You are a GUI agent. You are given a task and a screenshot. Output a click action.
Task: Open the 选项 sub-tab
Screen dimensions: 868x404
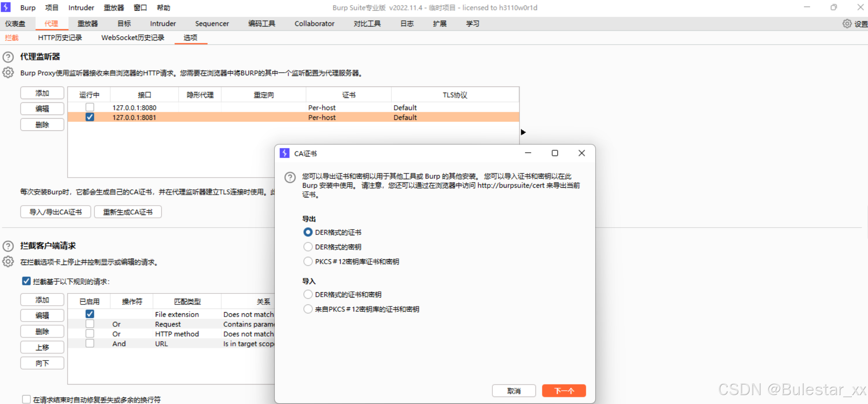(x=190, y=38)
